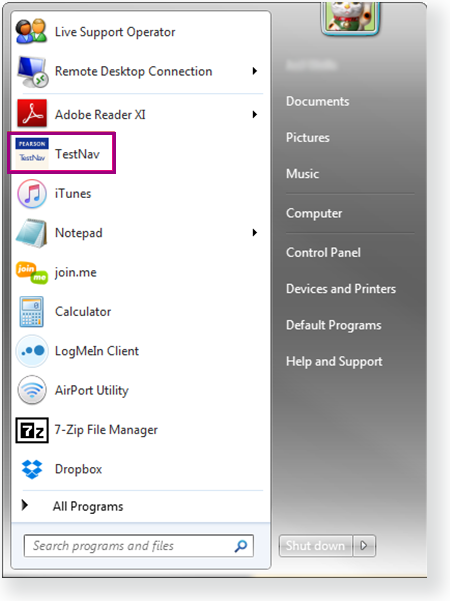Image resolution: width=450 pixels, height=601 pixels.
Task: Open iTunes via its music note icon
Action: (32, 194)
